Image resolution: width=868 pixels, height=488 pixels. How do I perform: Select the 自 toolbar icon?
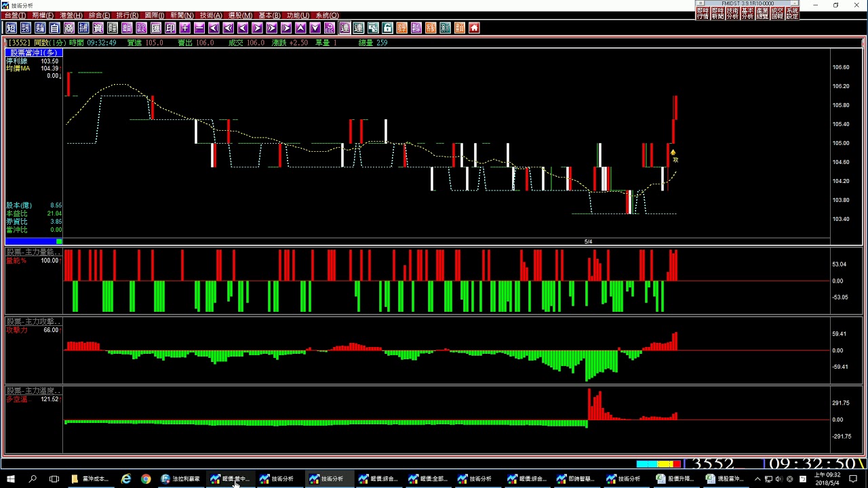click(x=55, y=28)
